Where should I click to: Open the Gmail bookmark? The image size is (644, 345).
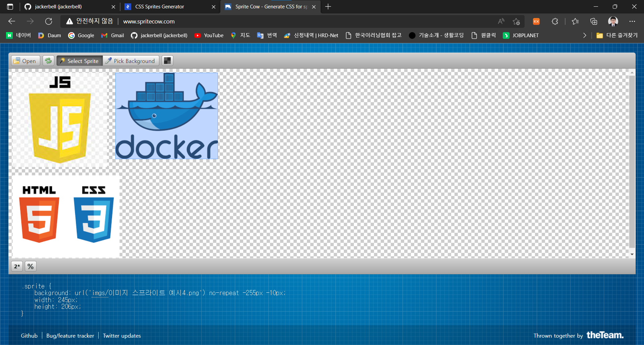(x=113, y=36)
